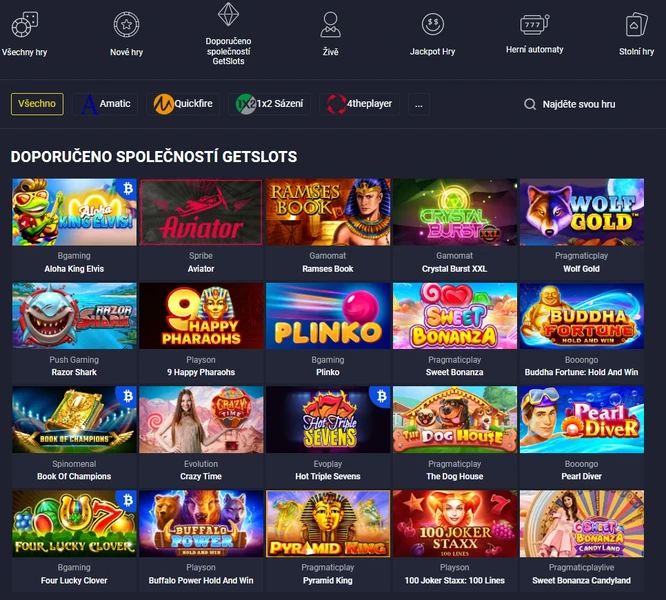666x600 pixels.
Task: Choose the 4theplayer provider tab
Action: (x=359, y=104)
